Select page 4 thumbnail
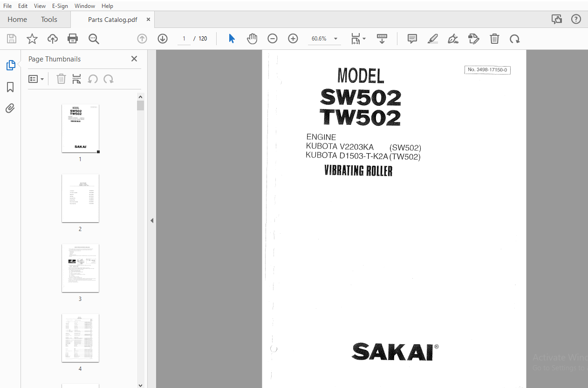This screenshot has height=388, width=588. point(80,338)
